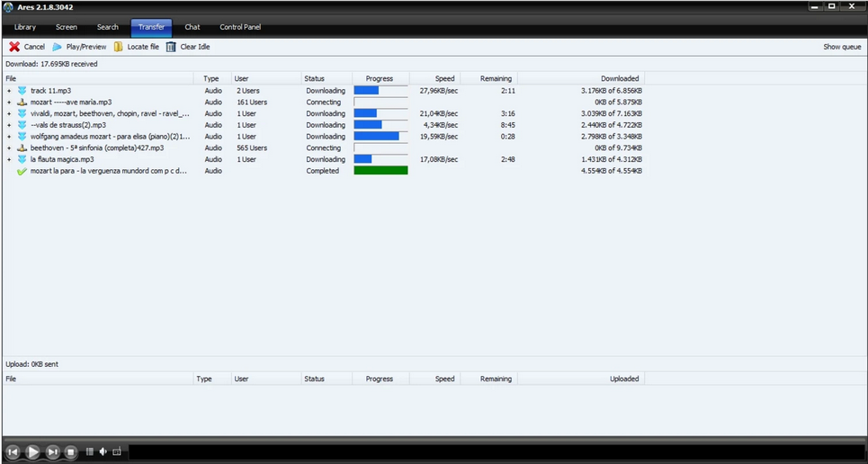Expand the wolfgang amadeus mozart row
Screen dimensions: 868x464
point(9,137)
